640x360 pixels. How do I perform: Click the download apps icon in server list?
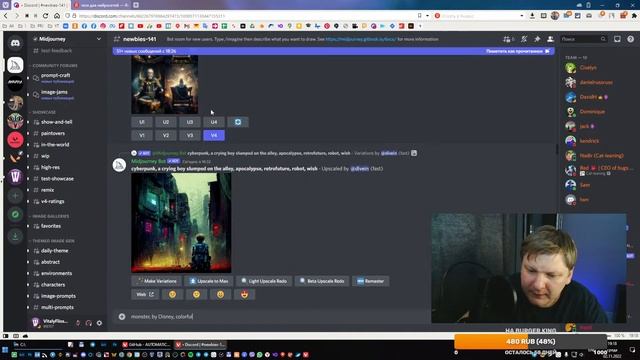click(x=15, y=236)
